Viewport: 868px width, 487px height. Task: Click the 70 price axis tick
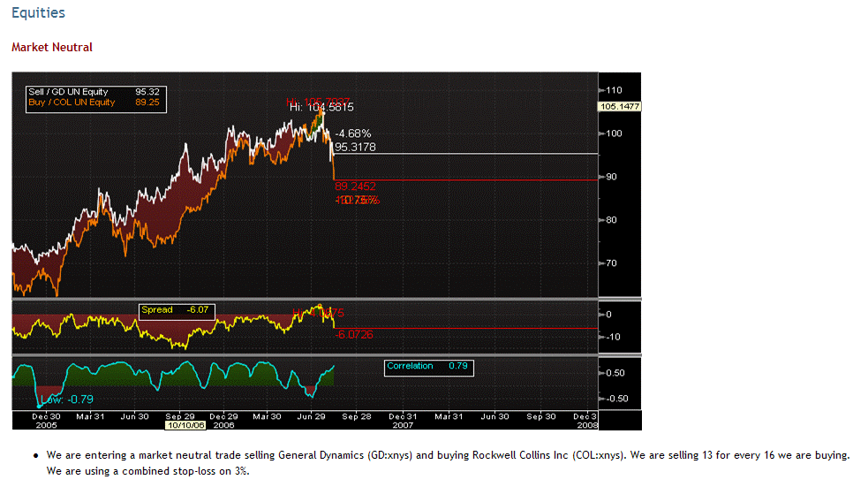point(611,263)
